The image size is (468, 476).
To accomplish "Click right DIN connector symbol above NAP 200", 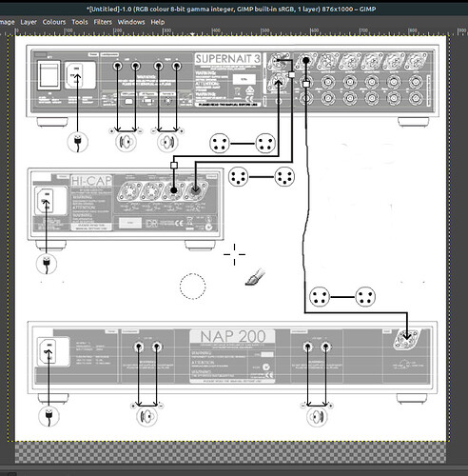I will pyautogui.click(x=365, y=297).
